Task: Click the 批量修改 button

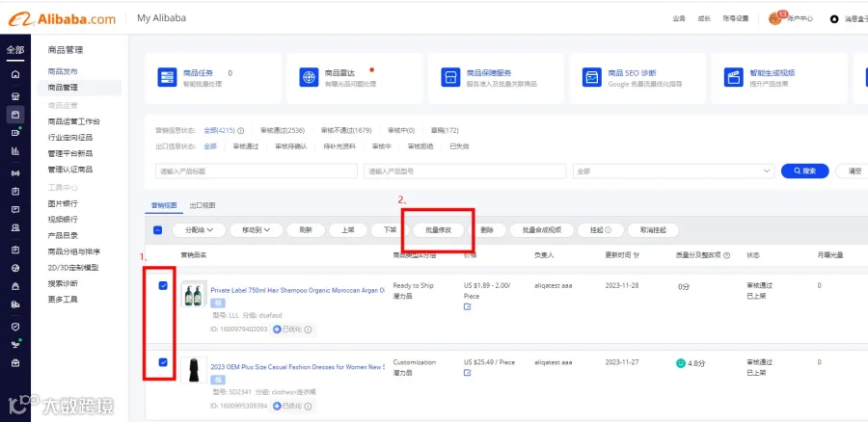Action: (x=439, y=230)
